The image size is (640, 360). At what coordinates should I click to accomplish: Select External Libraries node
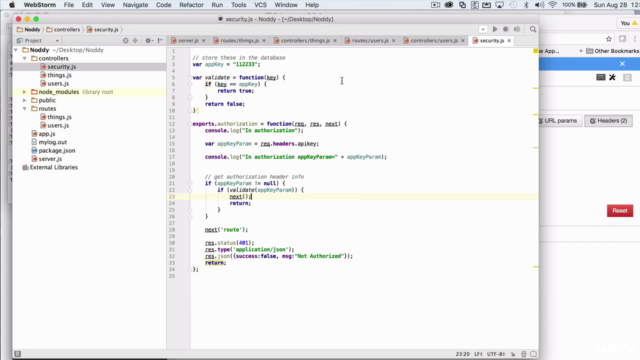pos(53,167)
